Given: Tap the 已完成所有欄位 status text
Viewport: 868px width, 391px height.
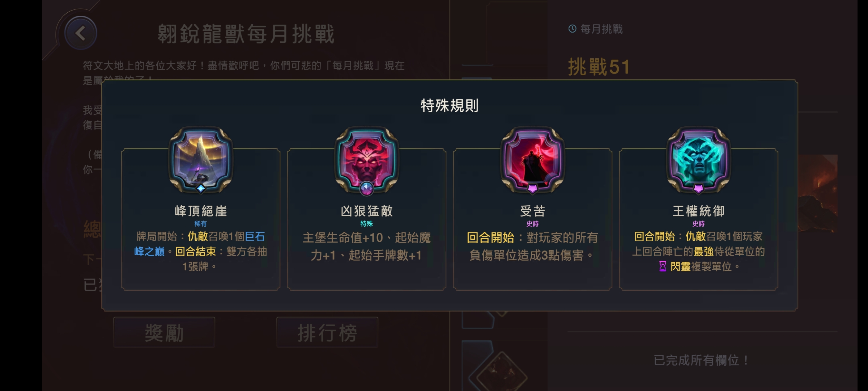Looking at the screenshot, I should [x=701, y=360].
